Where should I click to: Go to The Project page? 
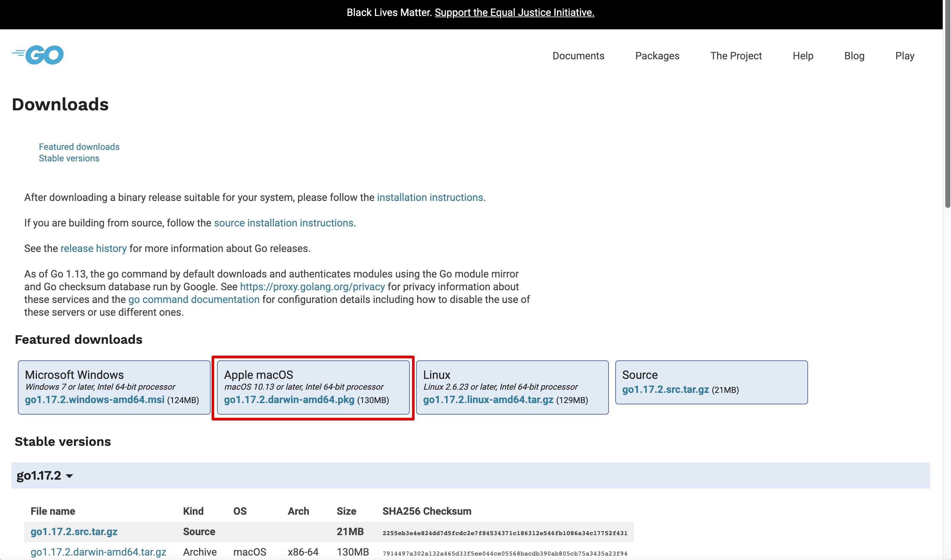click(736, 56)
